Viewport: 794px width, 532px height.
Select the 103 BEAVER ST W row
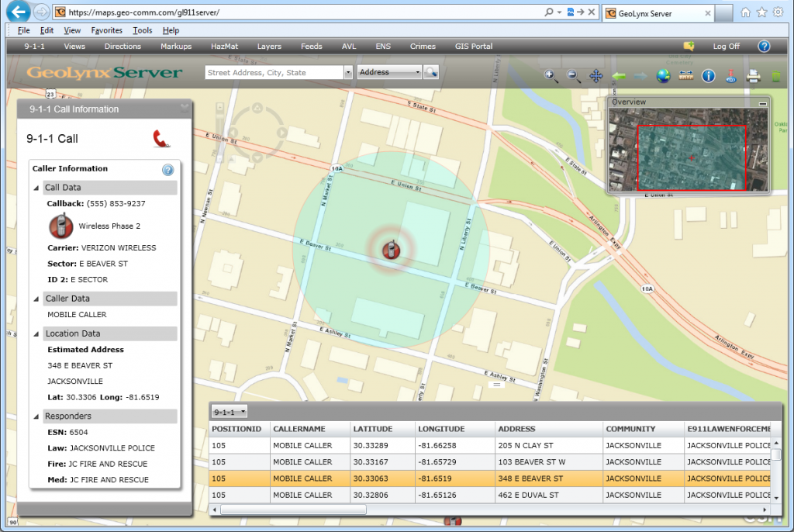click(x=490, y=462)
